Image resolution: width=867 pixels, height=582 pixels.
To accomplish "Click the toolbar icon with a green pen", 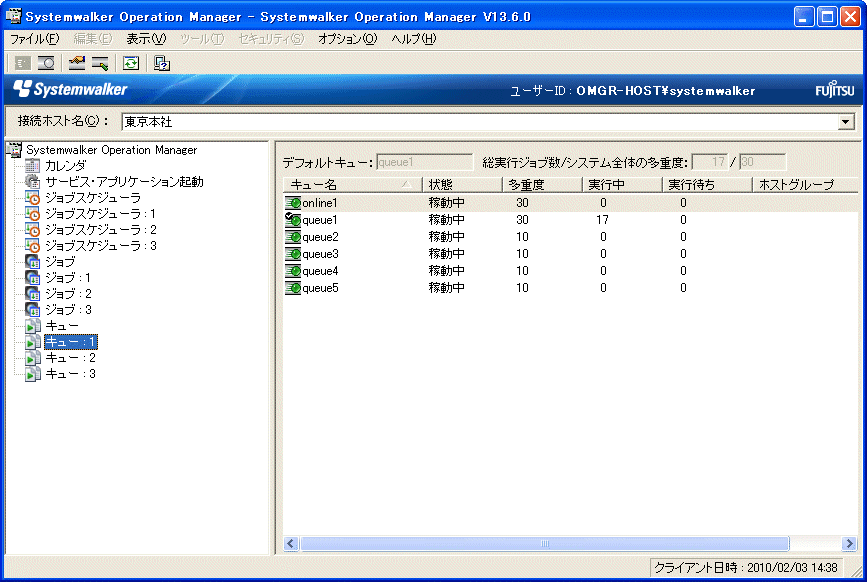I will (x=100, y=64).
